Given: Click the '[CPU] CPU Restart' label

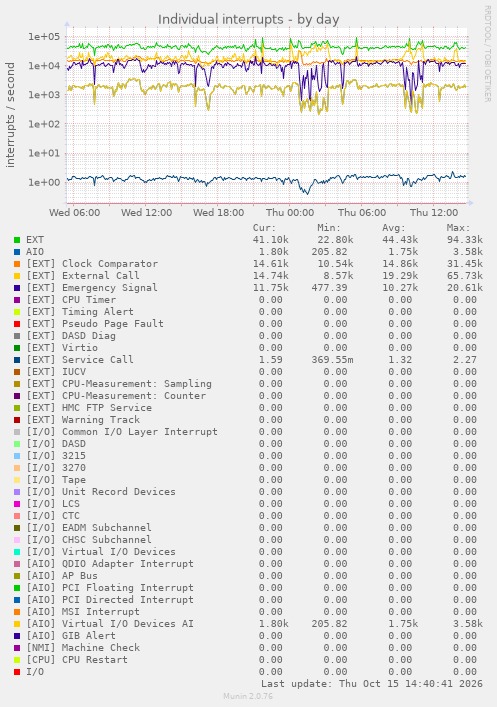Looking at the screenshot, I should (x=77, y=660).
